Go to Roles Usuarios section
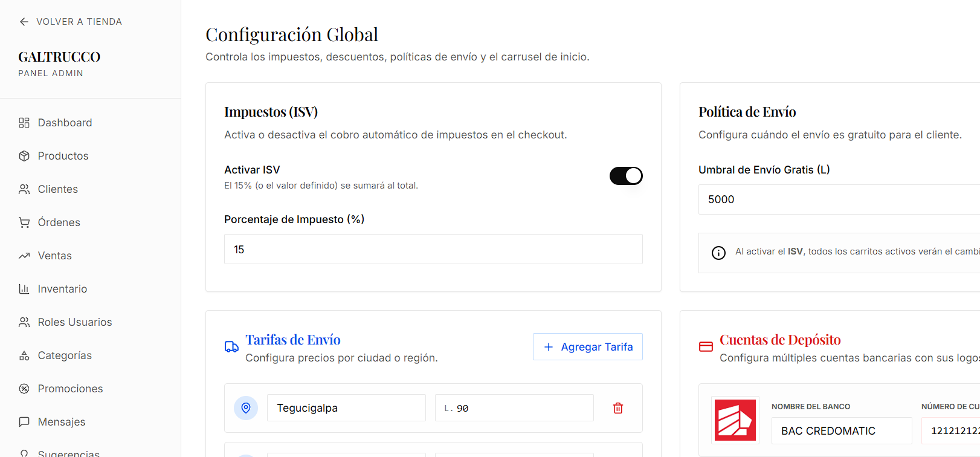 coord(74,322)
